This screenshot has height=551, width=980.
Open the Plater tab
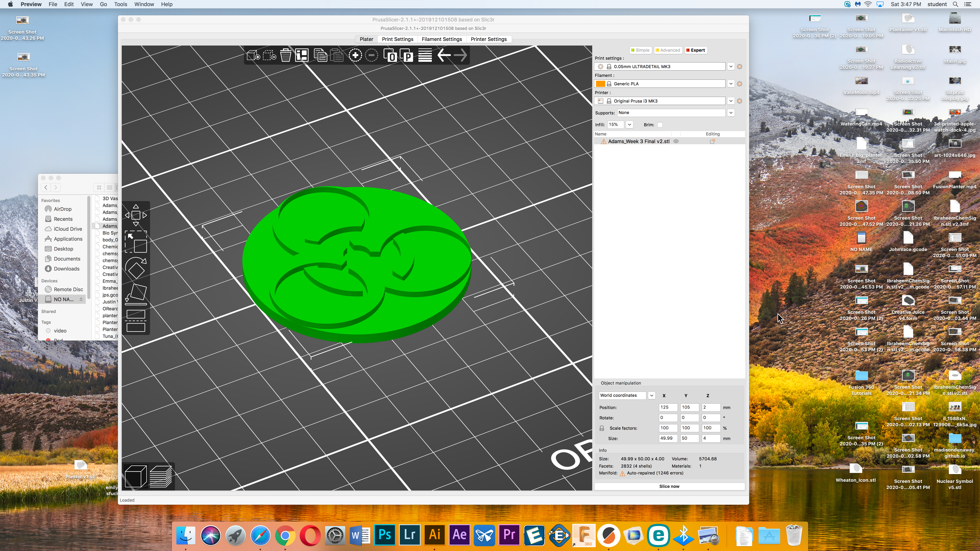point(366,39)
